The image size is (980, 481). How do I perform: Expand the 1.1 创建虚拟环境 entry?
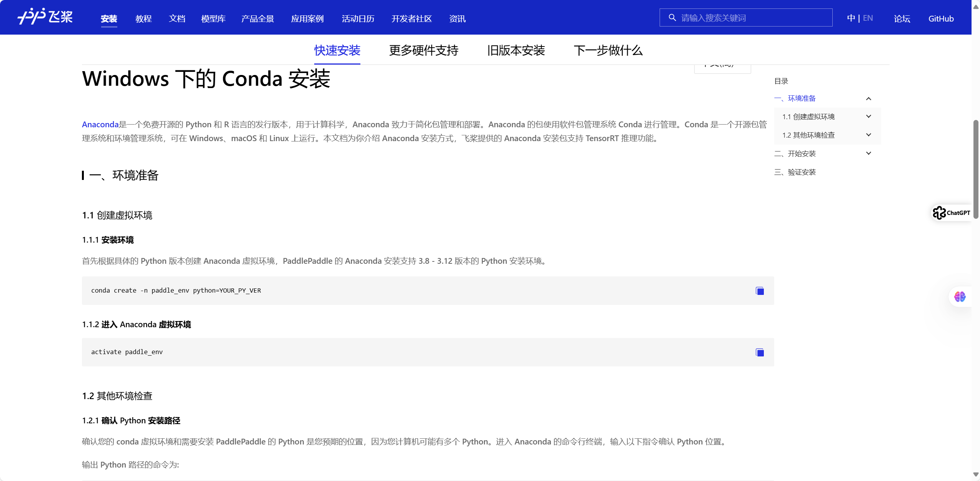(868, 117)
